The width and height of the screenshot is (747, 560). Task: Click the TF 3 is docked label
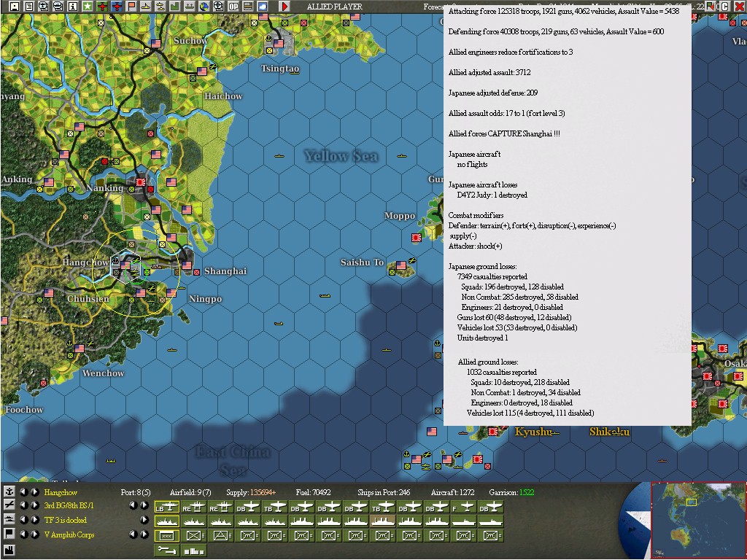pos(65,520)
